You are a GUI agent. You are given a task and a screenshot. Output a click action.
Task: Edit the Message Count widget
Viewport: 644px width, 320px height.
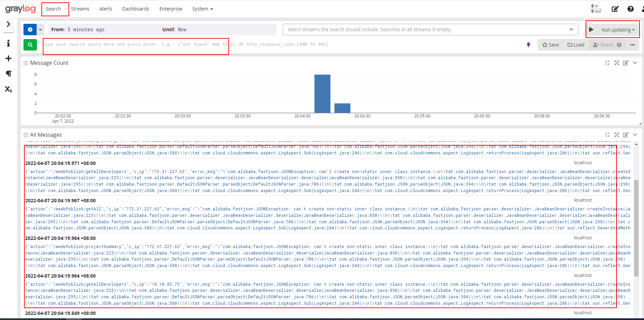click(x=626, y=63)
